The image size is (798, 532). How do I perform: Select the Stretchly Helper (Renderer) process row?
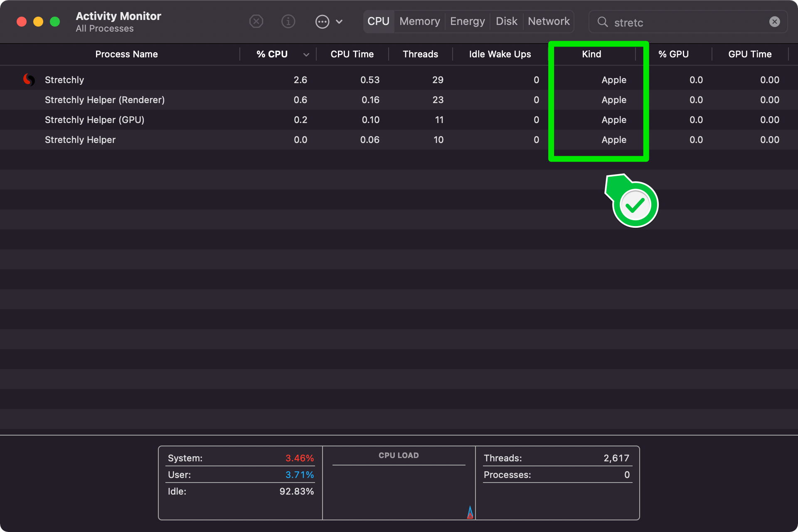tap(104, 100)
